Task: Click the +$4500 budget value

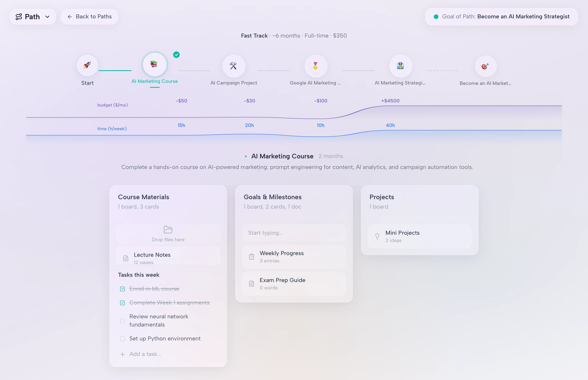Action: [390, 101]
